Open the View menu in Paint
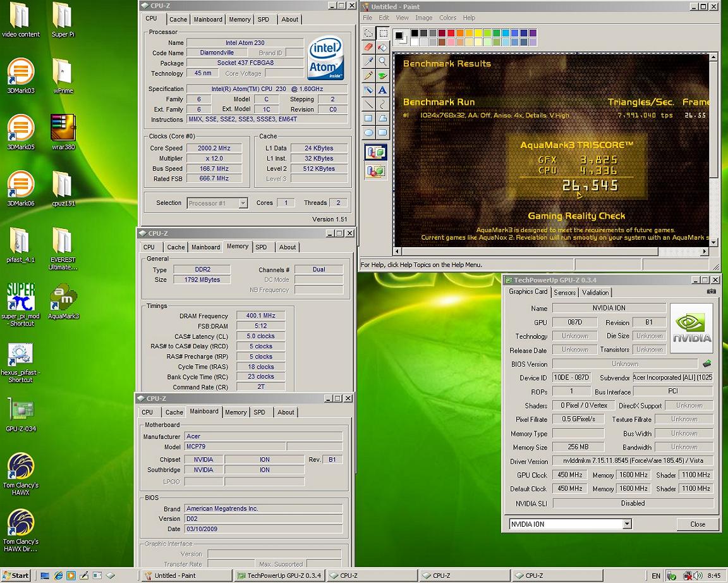Viewport: 728px width, 583px height. point(402,18)
